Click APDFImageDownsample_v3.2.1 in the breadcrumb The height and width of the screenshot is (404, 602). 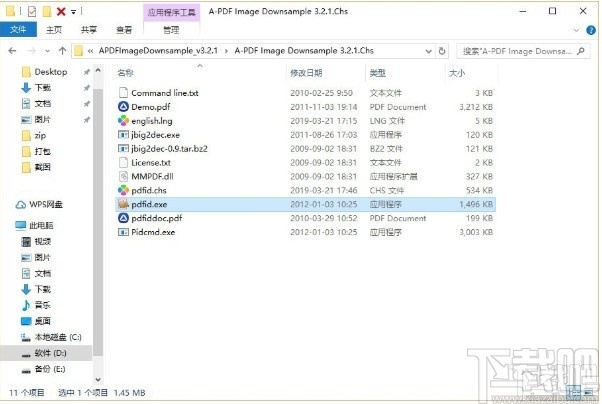point(158,51)
